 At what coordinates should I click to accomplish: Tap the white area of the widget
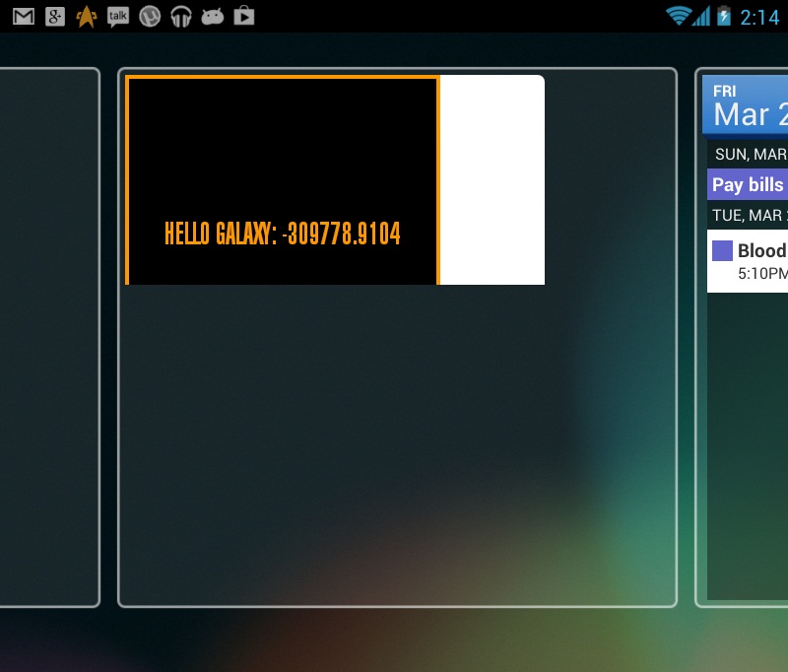[x=492, y=180]
